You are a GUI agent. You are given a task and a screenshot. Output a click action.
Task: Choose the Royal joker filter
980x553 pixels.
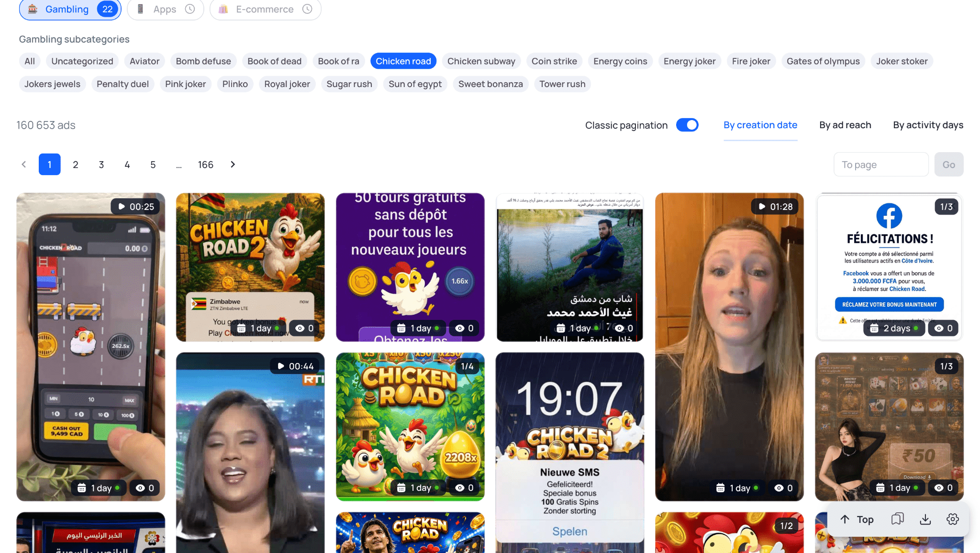point(287,84)
